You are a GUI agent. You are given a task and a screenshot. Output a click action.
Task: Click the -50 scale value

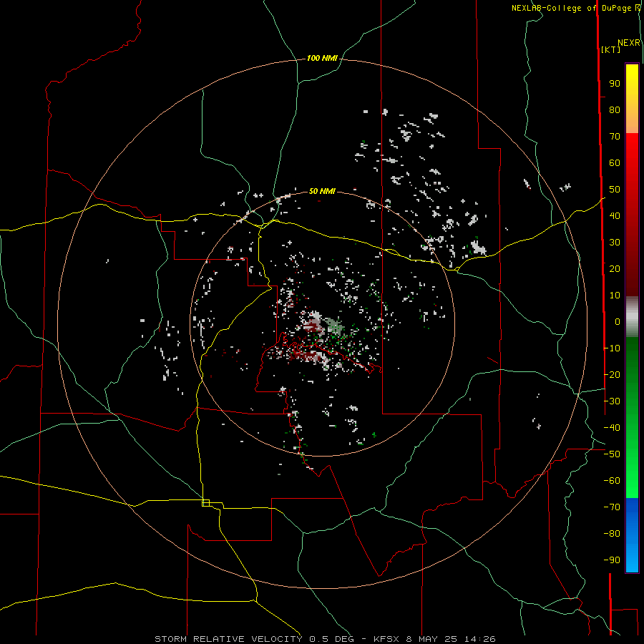612,454
